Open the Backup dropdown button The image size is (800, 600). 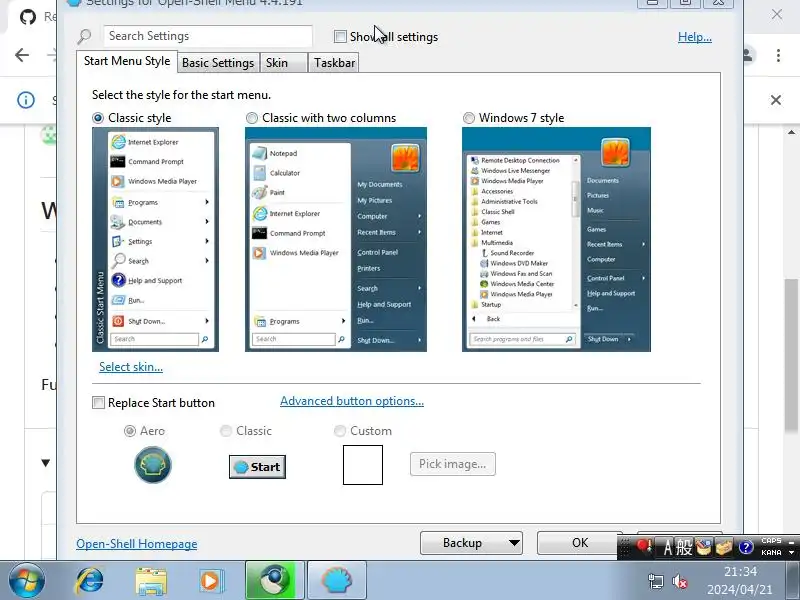pos(471,543)
